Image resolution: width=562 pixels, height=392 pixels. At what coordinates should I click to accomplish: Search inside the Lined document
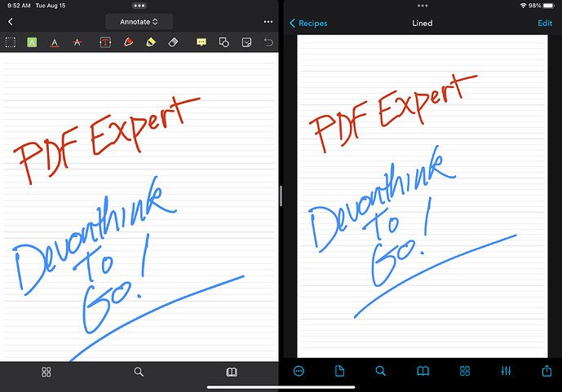[381, 371]
